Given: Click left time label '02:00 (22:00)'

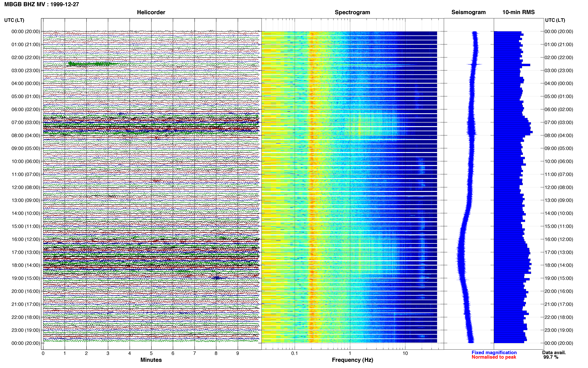Looking at the screenshot, I should (x=26, y=57).
